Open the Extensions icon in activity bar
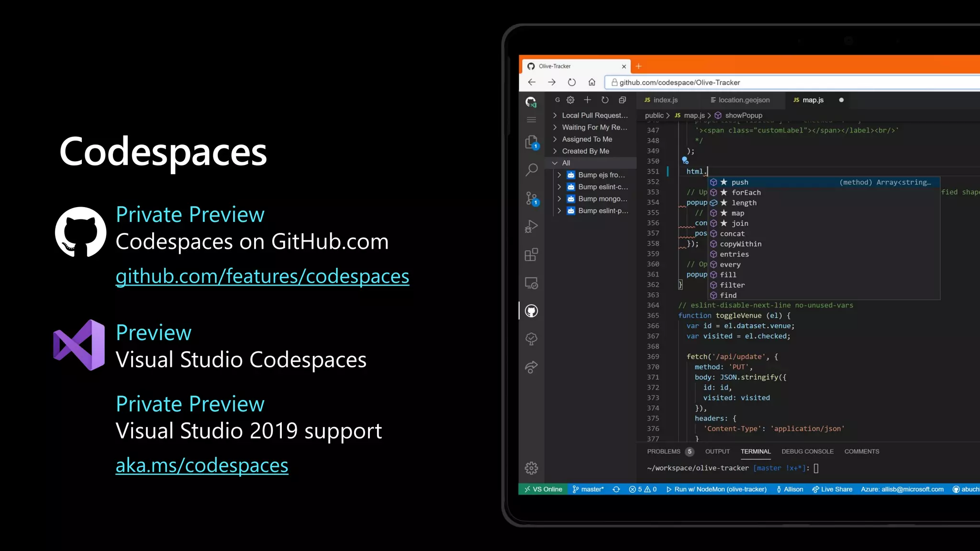The height and width of the screenshot is (551, 980). (x=531, y=254)
